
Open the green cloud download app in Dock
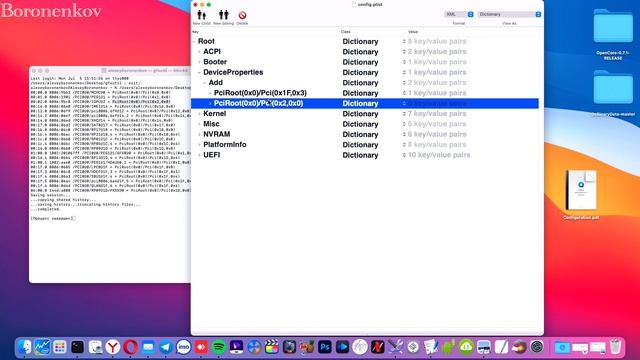(466, 347)
